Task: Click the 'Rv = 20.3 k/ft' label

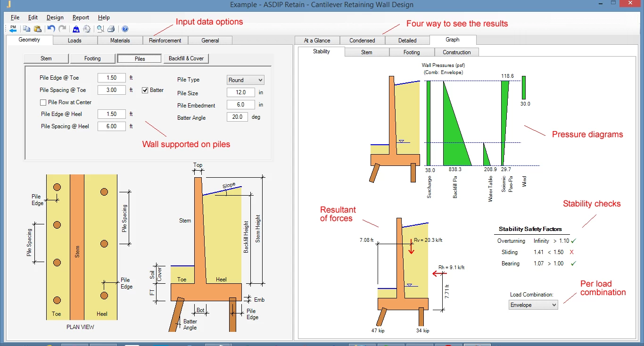Action: coord(428,240)
